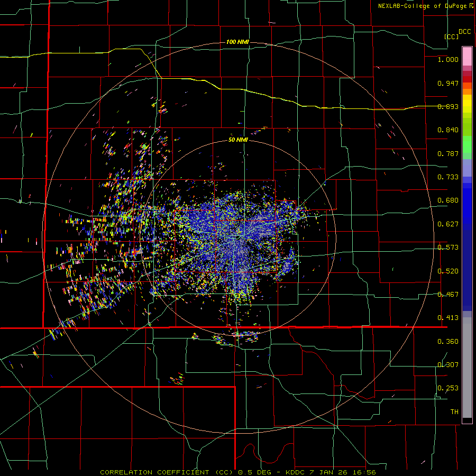Click the [CC] product label

(x=452, y=36)
